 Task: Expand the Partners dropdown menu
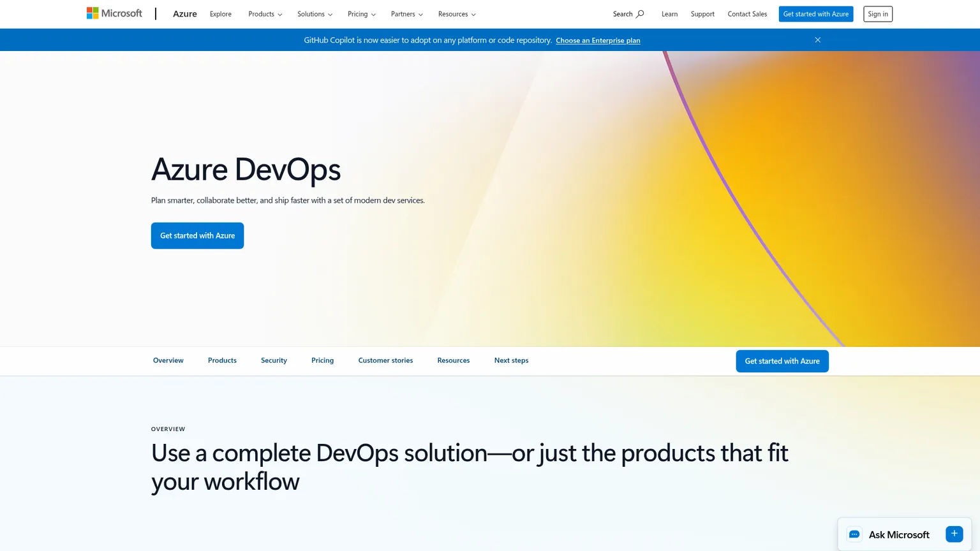click(x=407, y=14)
